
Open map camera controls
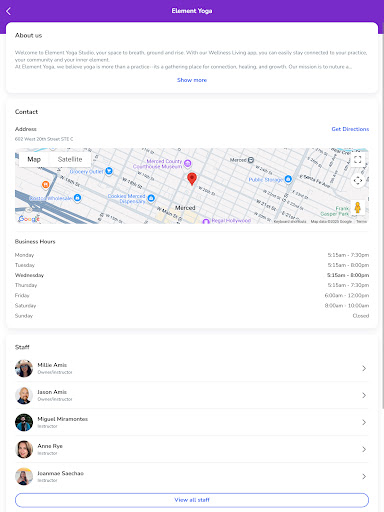(x=358, y=180)
